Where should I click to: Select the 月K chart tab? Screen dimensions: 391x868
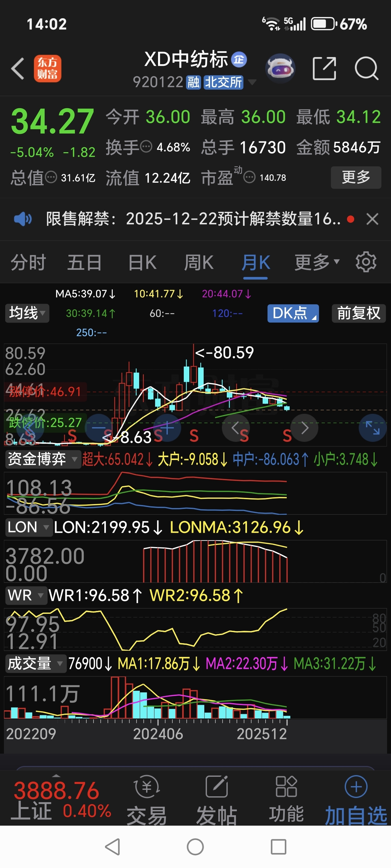pyautogui.click(x=255, y=263)
